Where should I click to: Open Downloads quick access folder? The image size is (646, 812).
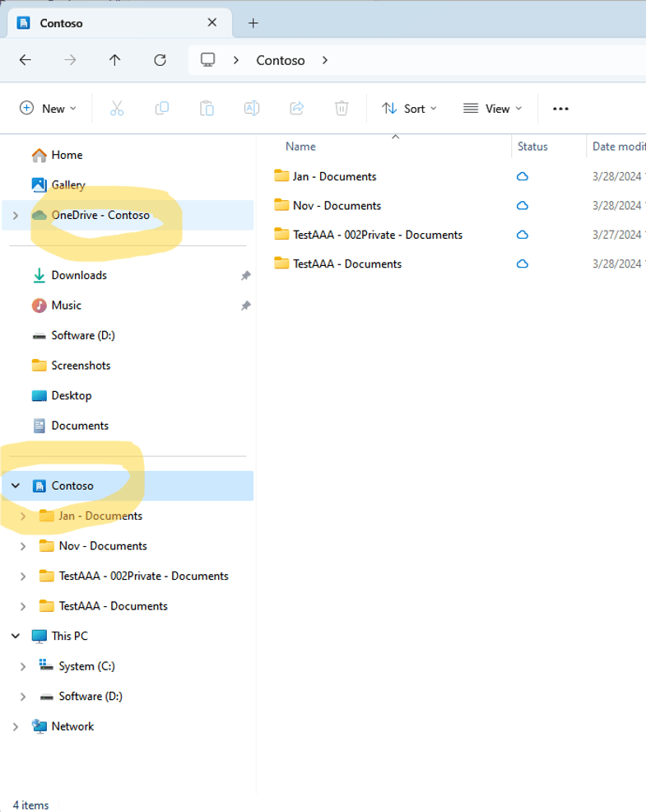79,275
